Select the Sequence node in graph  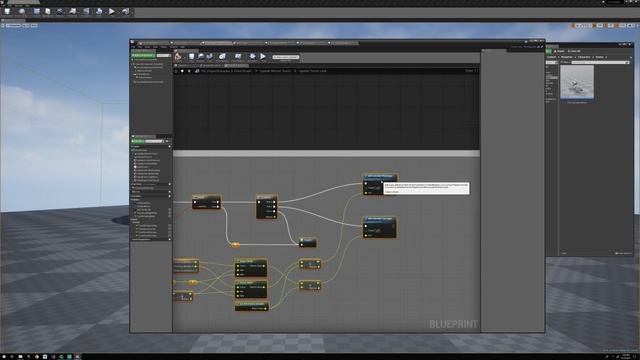click(x=267, y=207)
